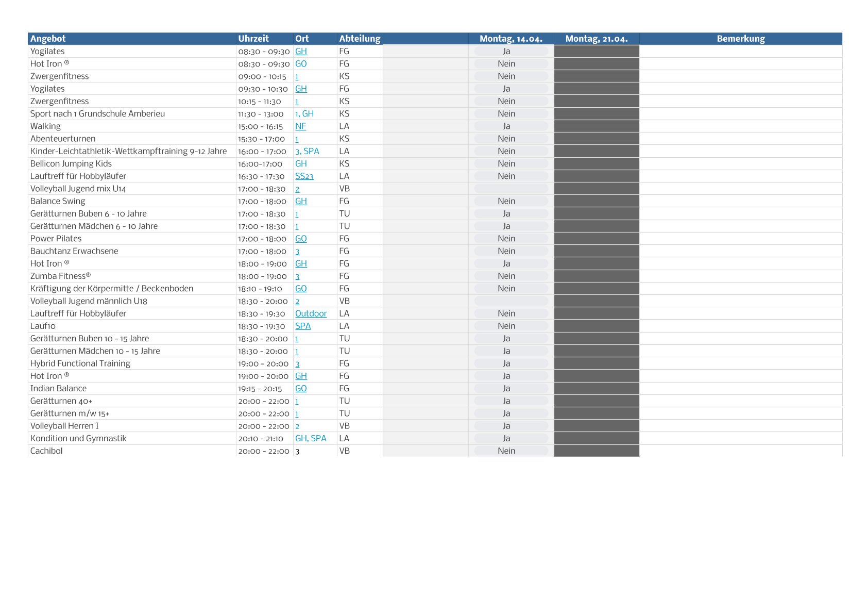Click the 'Angebot' column header
The height and width of the screenshot is (614, 868).
(132, 39)
